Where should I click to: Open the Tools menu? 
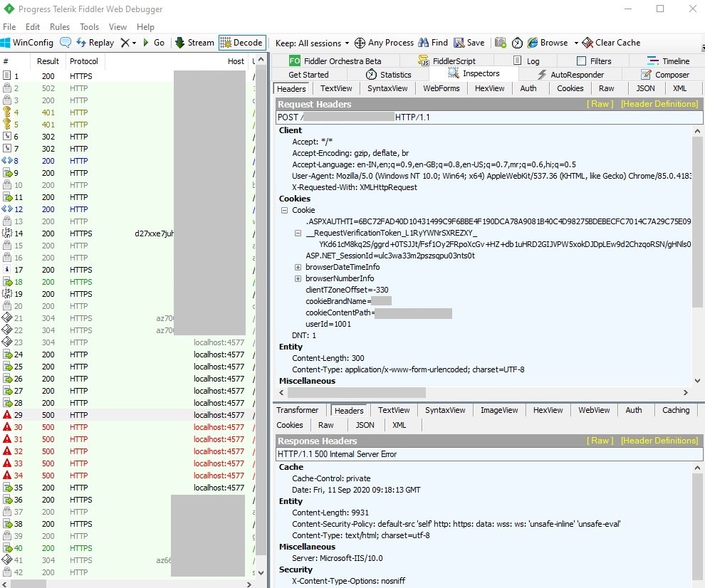point(89,27)
